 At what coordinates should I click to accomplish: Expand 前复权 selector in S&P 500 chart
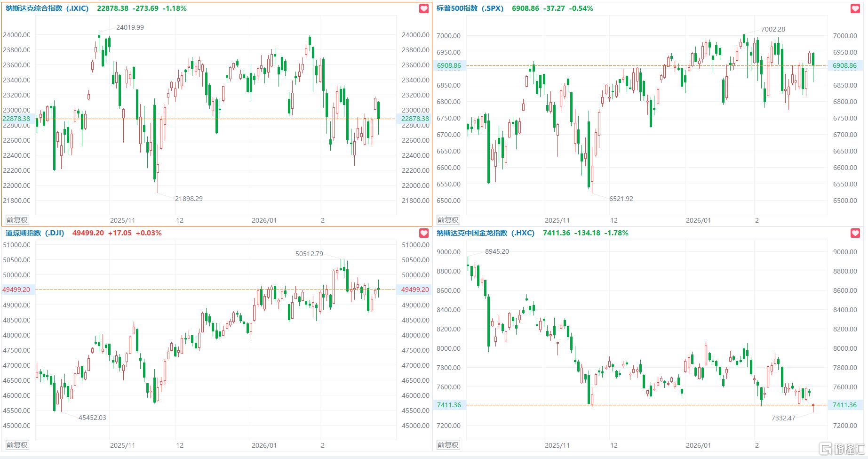(x=448, y=220)
